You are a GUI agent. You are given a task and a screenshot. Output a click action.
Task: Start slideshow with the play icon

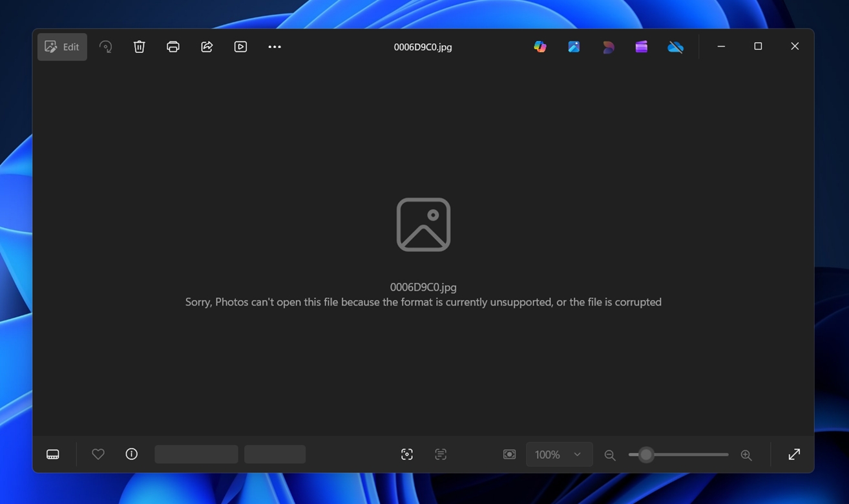point(240,47)
